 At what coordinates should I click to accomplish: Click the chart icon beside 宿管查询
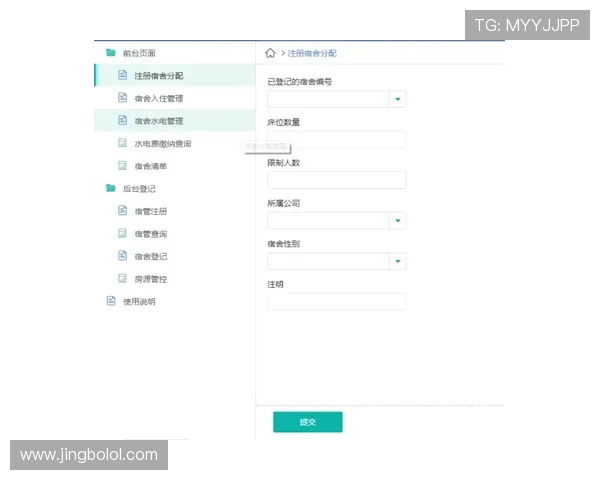[x=122, y=233]
